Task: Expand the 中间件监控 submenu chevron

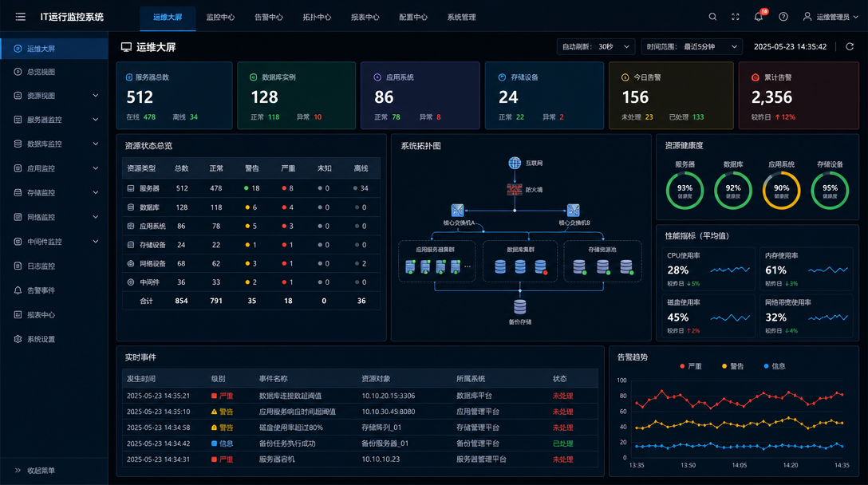Action: (x=96, y=242)
